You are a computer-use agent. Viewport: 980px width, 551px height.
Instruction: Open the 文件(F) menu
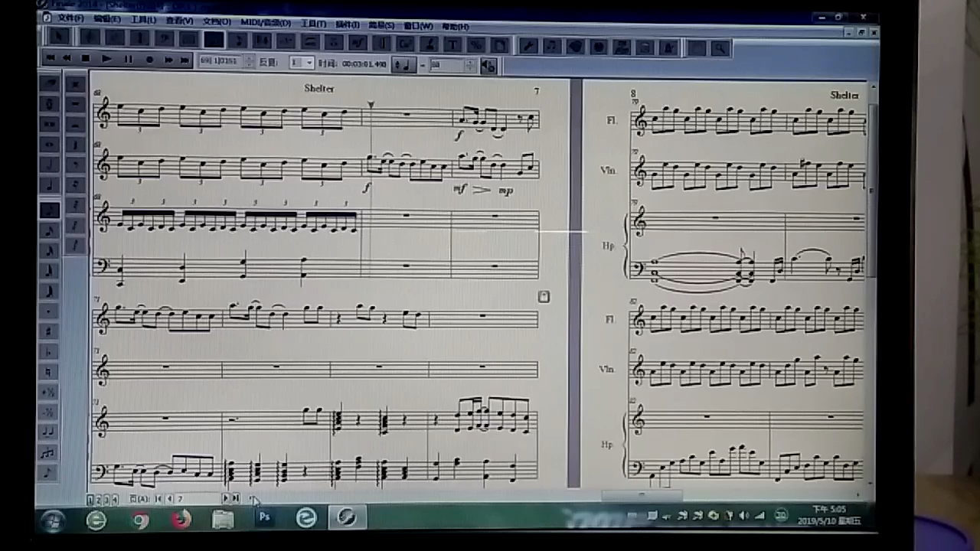(70, 18)
